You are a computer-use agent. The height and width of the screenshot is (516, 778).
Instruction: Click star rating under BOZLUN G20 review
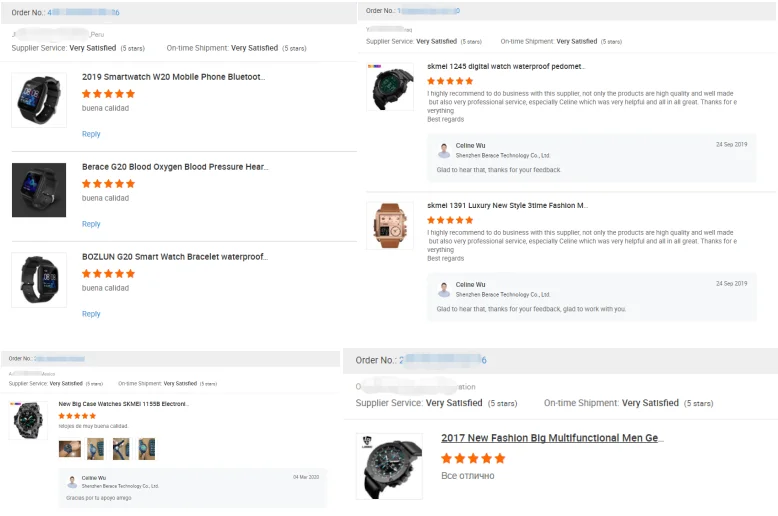pos(108,274)
